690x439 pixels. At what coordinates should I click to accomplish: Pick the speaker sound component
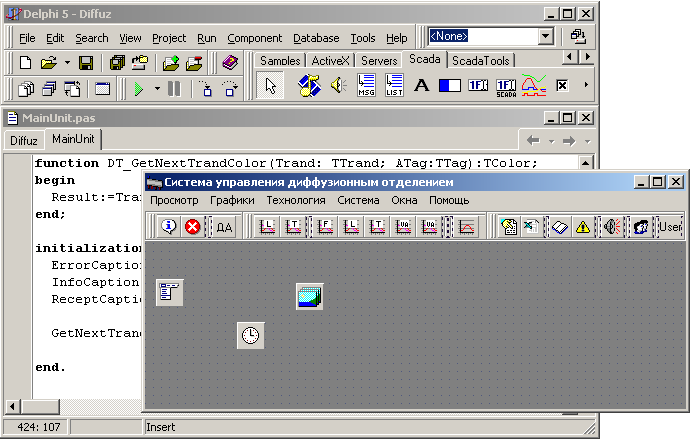(338, 86)
